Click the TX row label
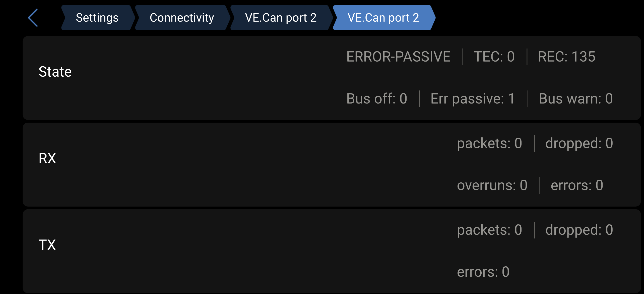 (x=47, y=245)
